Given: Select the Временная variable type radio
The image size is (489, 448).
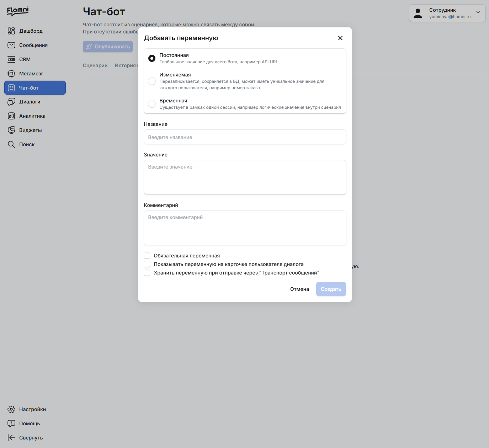Looking at the screenshot, I should (152, 104).
